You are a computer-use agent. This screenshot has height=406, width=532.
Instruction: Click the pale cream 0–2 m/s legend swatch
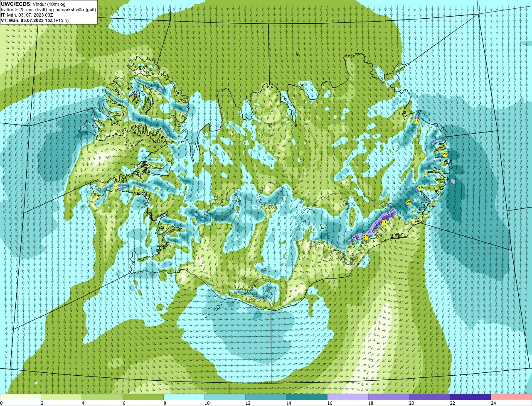point(21,397)
